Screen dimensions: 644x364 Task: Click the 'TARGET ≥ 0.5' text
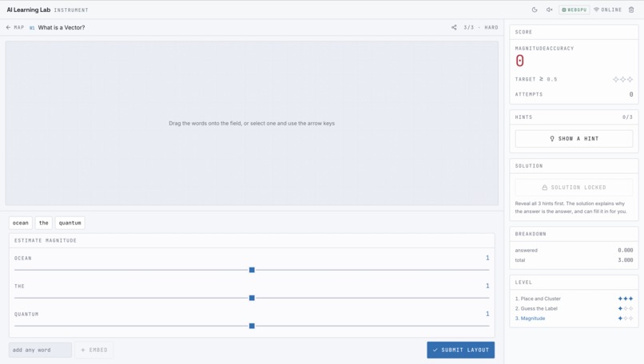536,79
